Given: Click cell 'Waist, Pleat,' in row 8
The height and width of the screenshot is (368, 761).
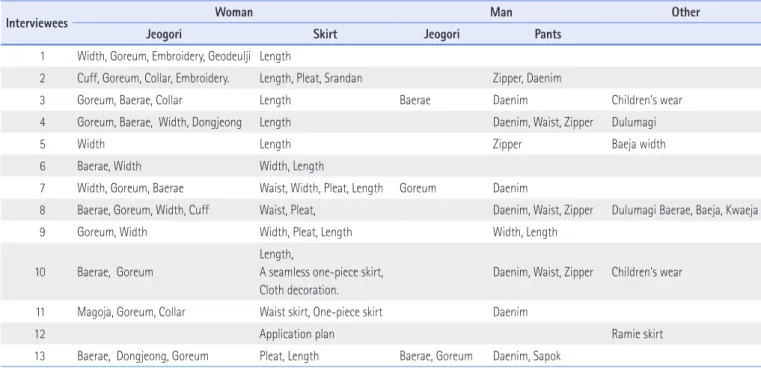Looking at the screenshot, I should tap(288, 210).
